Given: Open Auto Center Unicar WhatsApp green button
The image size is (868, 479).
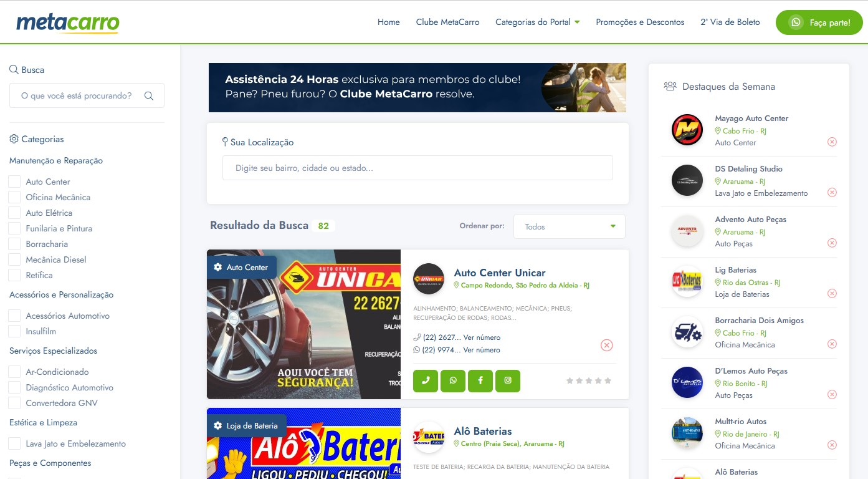Looking at the screenshot, I should coord(453,380).
